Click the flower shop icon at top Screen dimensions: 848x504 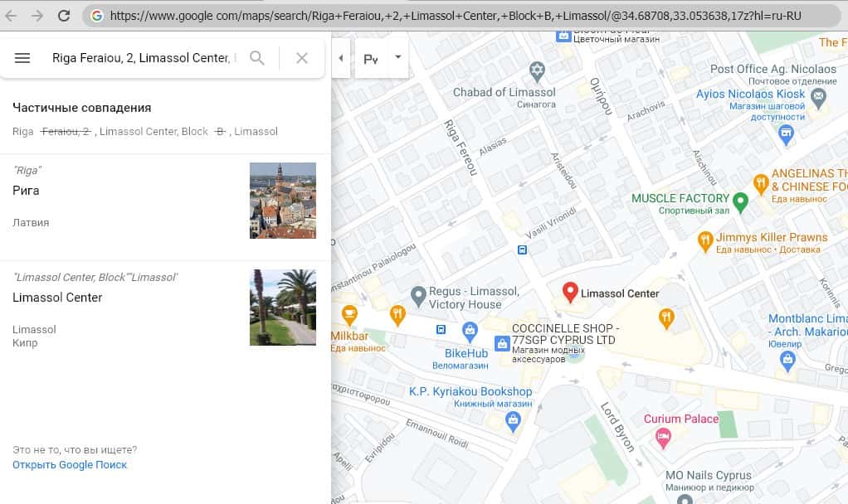pyautogui.click(x=563, y=36)
